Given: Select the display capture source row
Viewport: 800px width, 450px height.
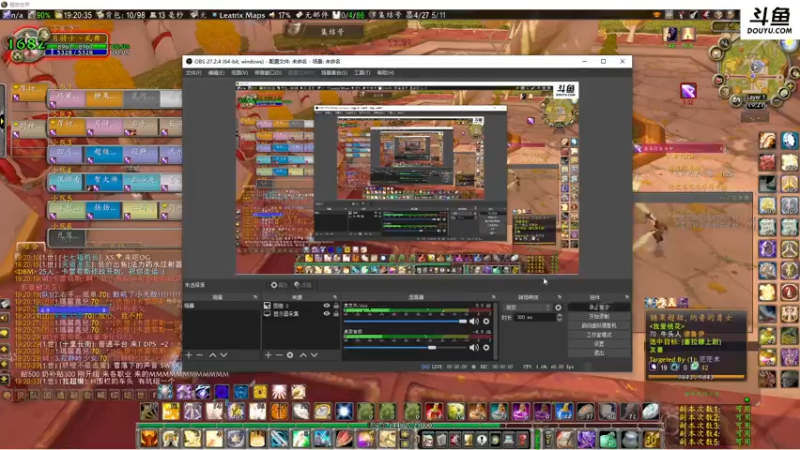Looking at the screenshot, I should click(x=301, y=314).
